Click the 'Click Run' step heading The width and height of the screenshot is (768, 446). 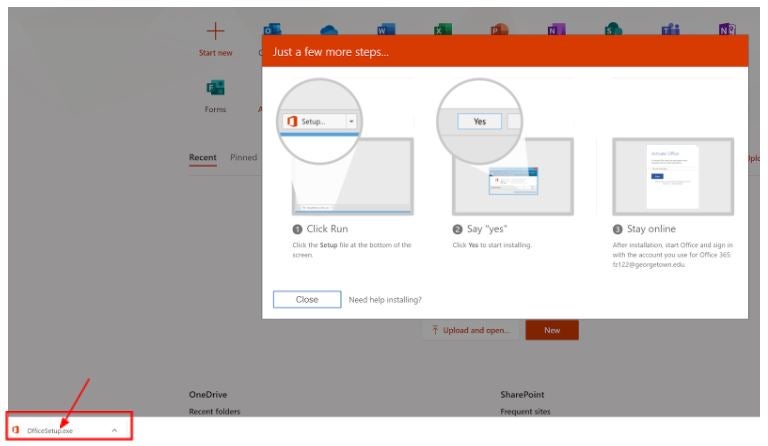point(327,229)
